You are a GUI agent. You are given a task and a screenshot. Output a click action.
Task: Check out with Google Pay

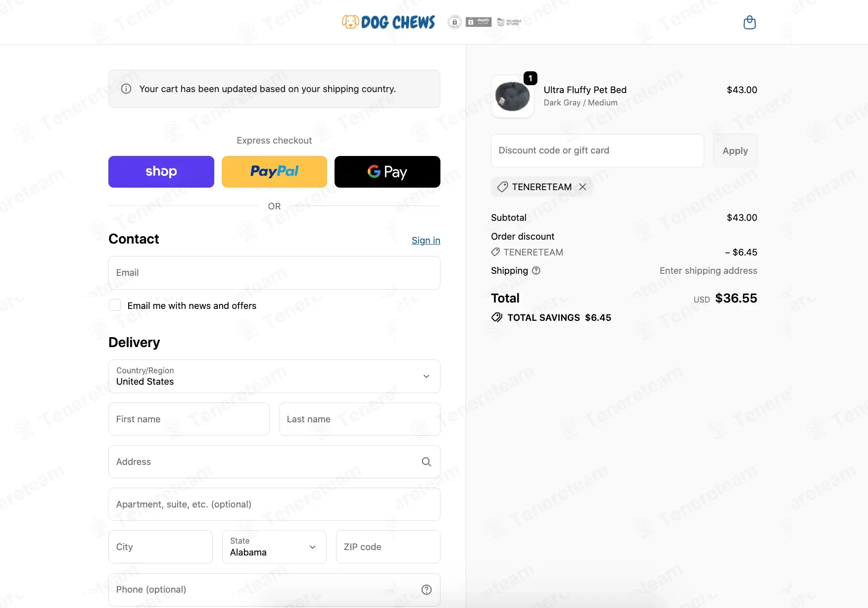[x=387, y=172]
